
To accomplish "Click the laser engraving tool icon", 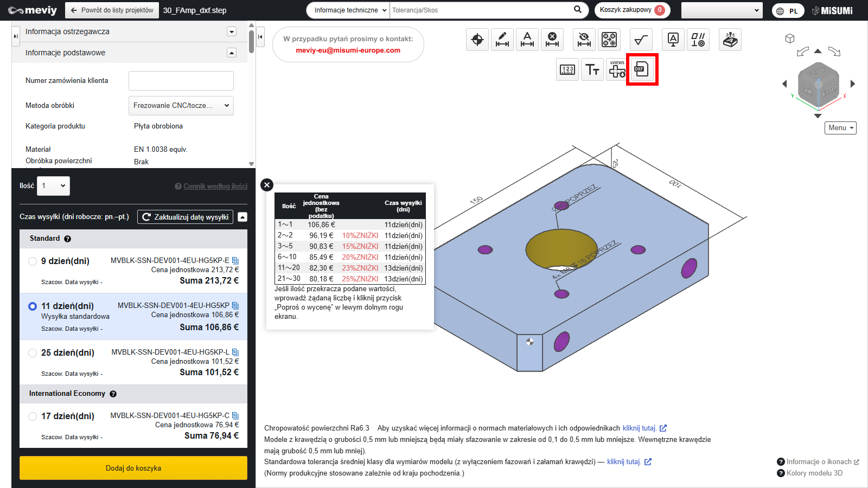I will (730, 40).
